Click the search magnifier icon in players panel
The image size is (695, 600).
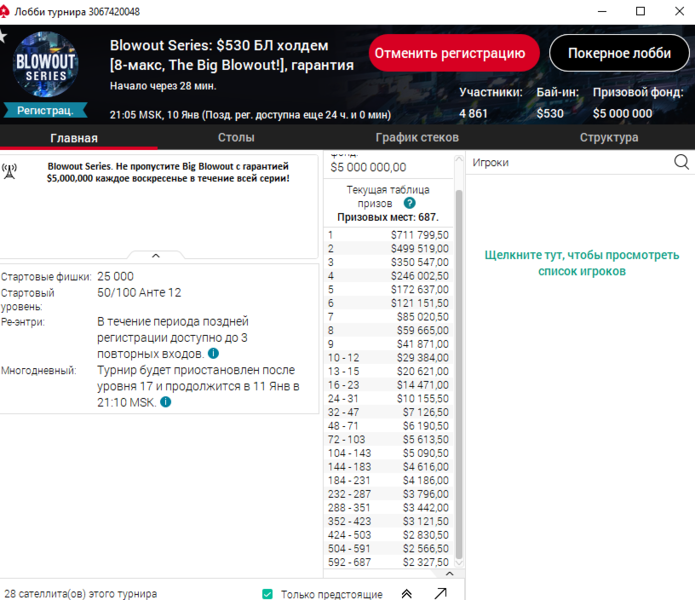click(x=681, y=162)
